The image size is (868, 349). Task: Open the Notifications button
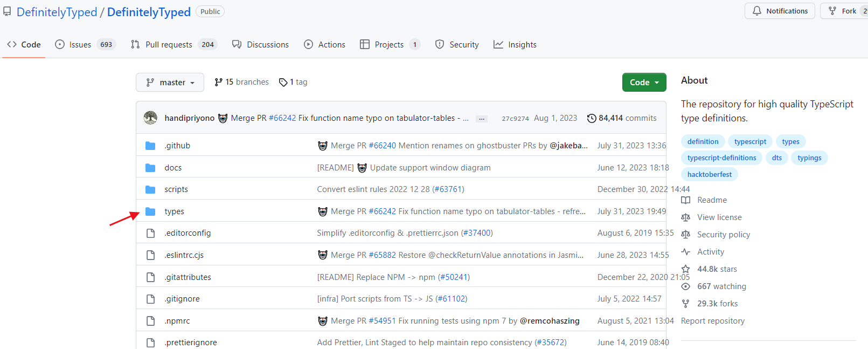click(780, 11)
